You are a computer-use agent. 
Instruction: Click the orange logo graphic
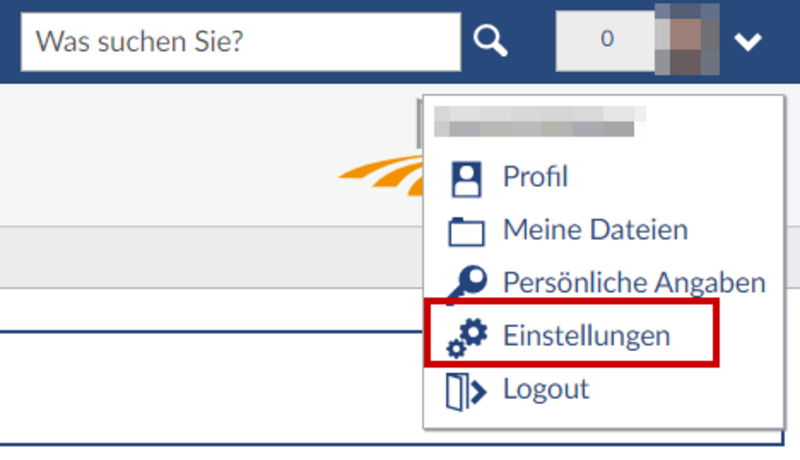(x=381, y=175)
